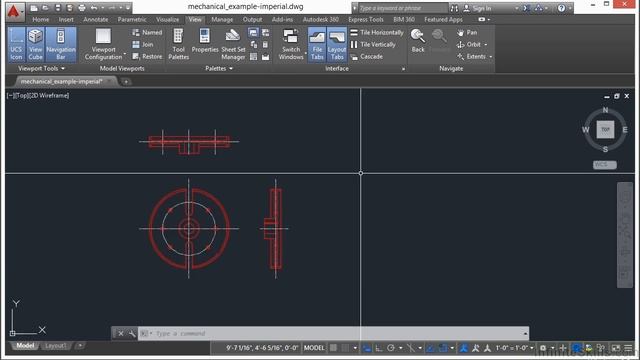Open the WCS dropdown below ViewCube

604,164
